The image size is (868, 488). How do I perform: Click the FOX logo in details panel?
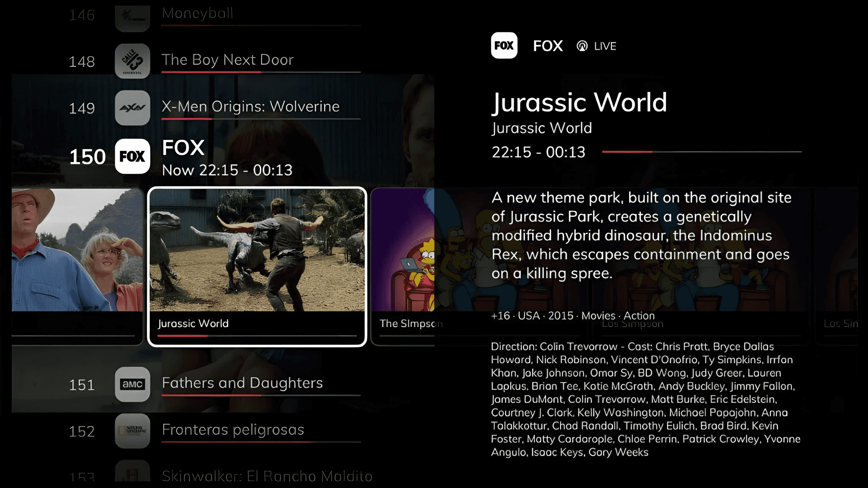pyautogui.click(x=504, y=46)
